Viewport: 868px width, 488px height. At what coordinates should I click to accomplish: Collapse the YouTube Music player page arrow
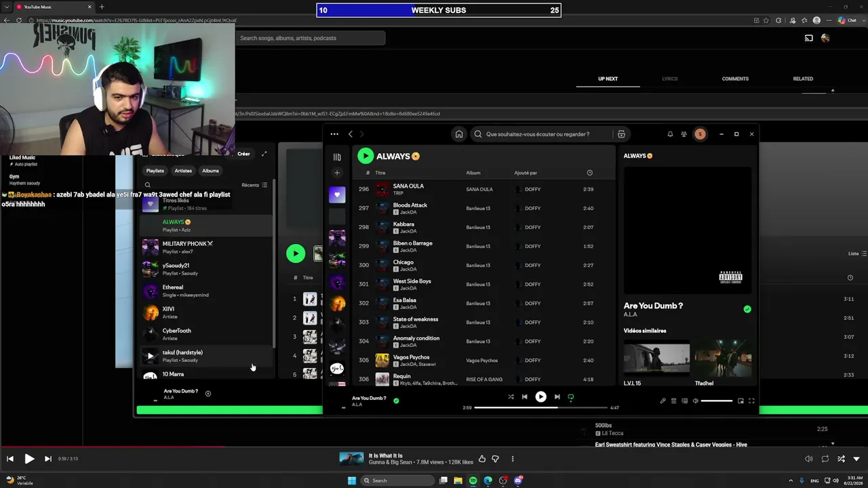[856, 459]
